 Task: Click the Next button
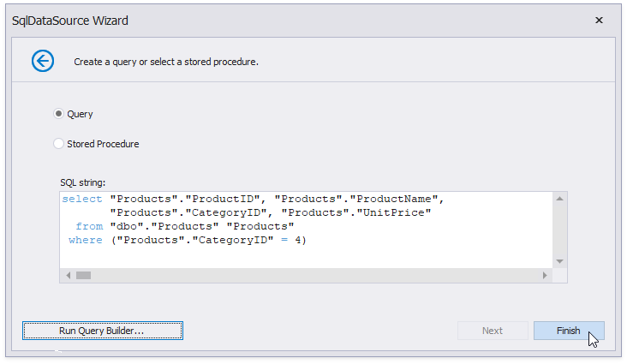tap(493, 331)
